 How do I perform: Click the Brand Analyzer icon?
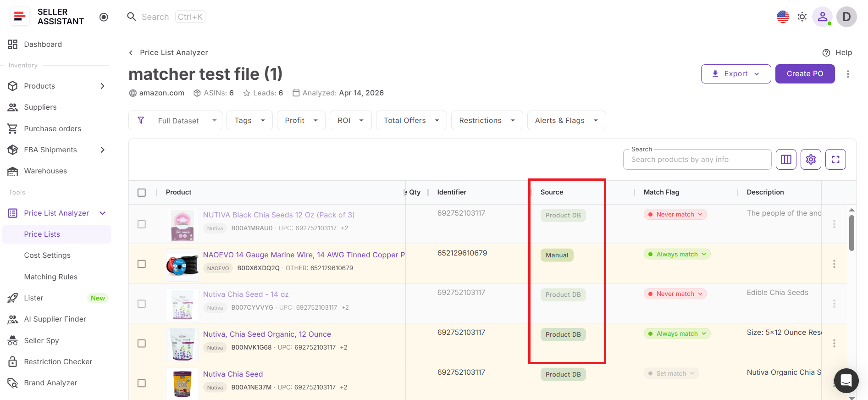pyautogui.click(x=12, y=383)
